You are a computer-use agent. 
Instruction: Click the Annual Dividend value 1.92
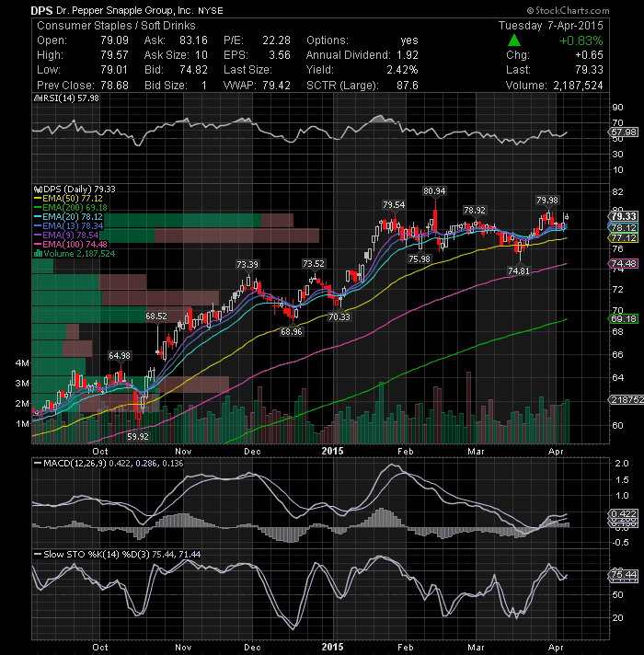pos(408,54)
